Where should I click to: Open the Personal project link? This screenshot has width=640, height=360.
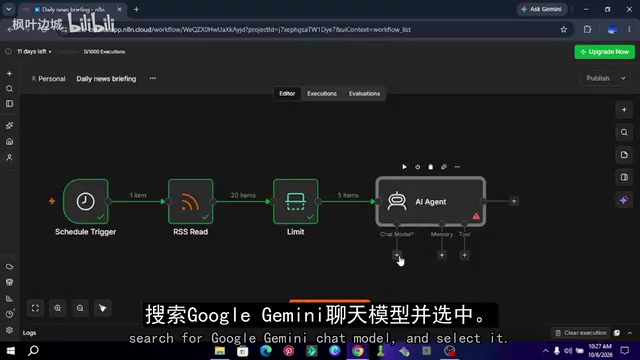coord(48,79)
